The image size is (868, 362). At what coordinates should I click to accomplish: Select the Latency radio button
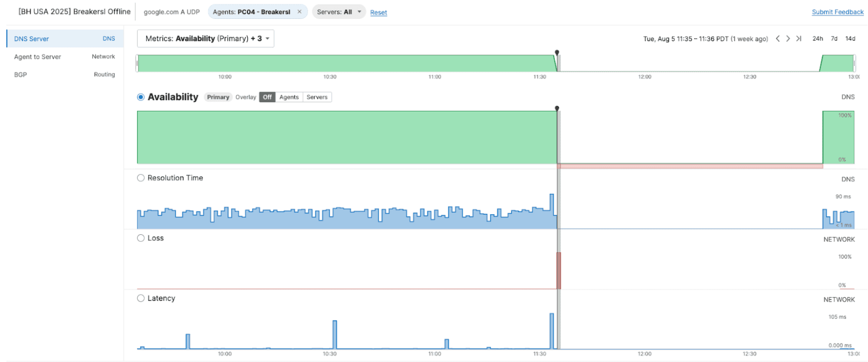pyautogui.click(x=141, y=299)
